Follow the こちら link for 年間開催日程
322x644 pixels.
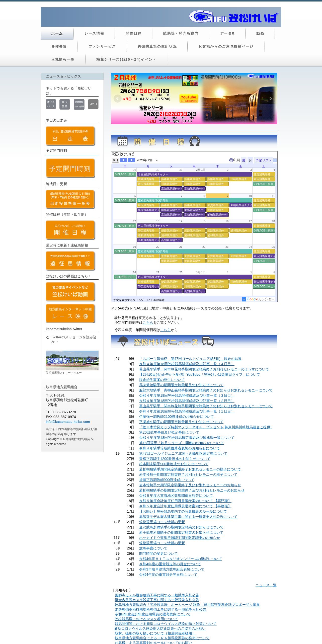coord(165,330)
